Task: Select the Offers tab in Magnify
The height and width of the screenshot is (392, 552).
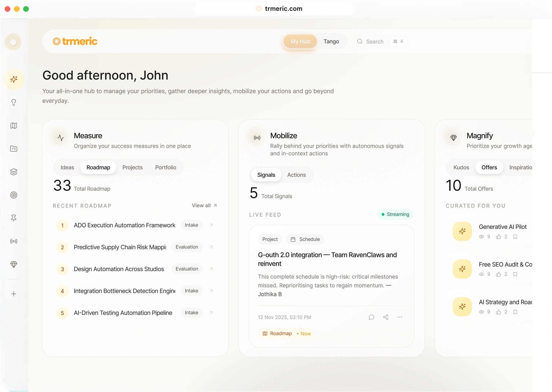Action: (x=489, y=167)
